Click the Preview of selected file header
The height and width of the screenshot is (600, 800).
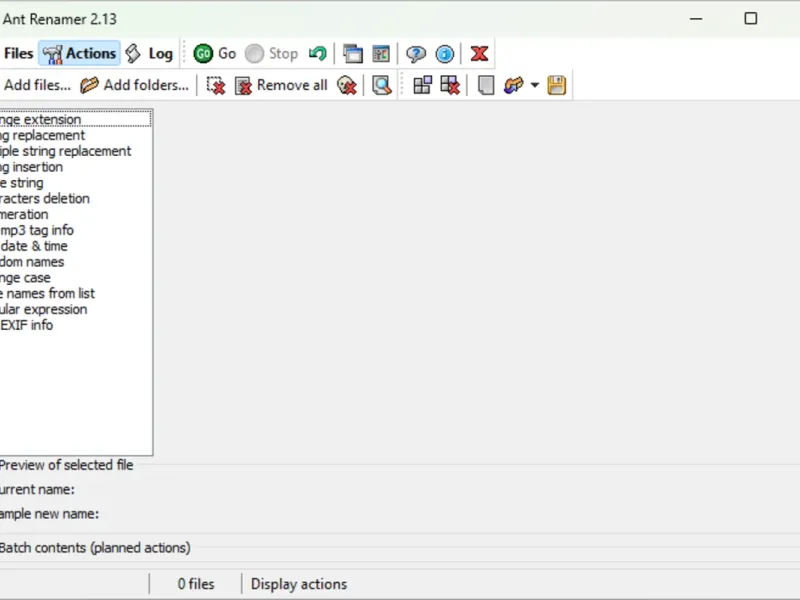coord(66,465)
